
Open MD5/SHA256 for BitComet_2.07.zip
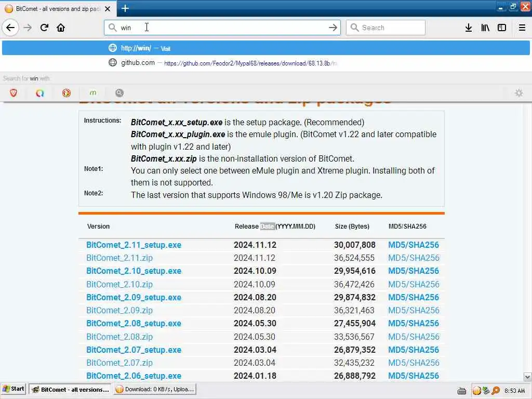click(x=414, y=363)
